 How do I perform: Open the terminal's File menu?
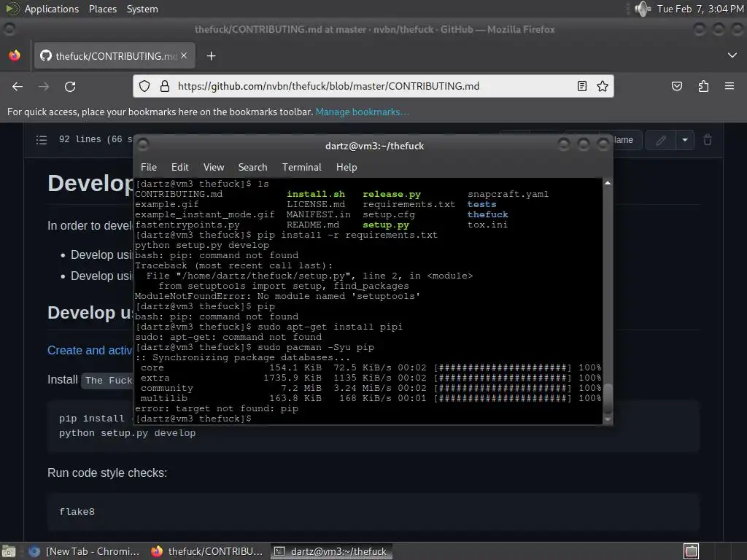coord(149,167)
